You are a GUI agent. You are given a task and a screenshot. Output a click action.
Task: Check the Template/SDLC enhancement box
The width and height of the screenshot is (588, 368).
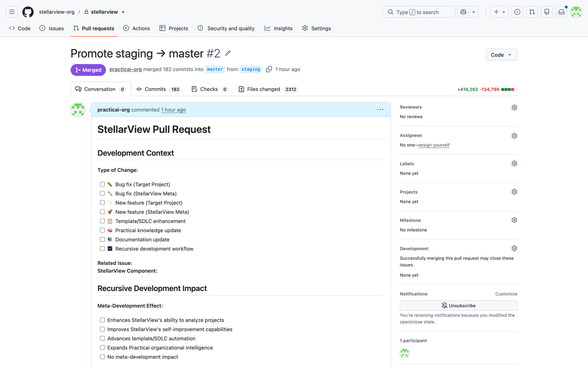tap(102, 221)
